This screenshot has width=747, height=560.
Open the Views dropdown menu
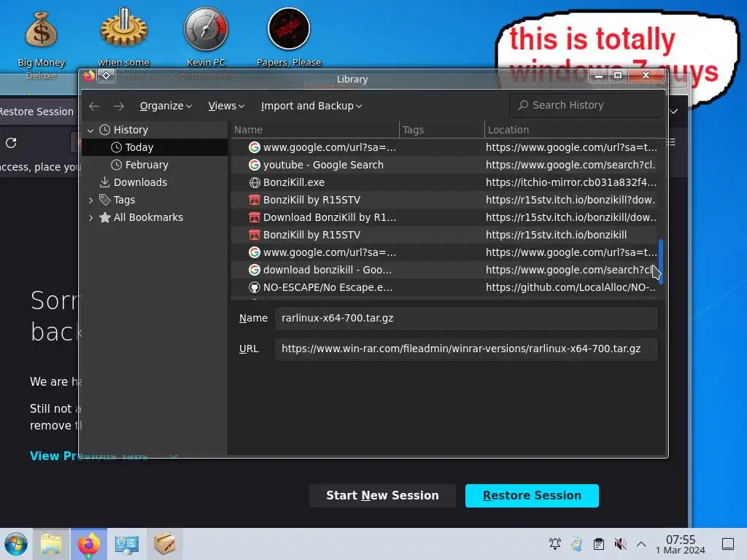226,106
